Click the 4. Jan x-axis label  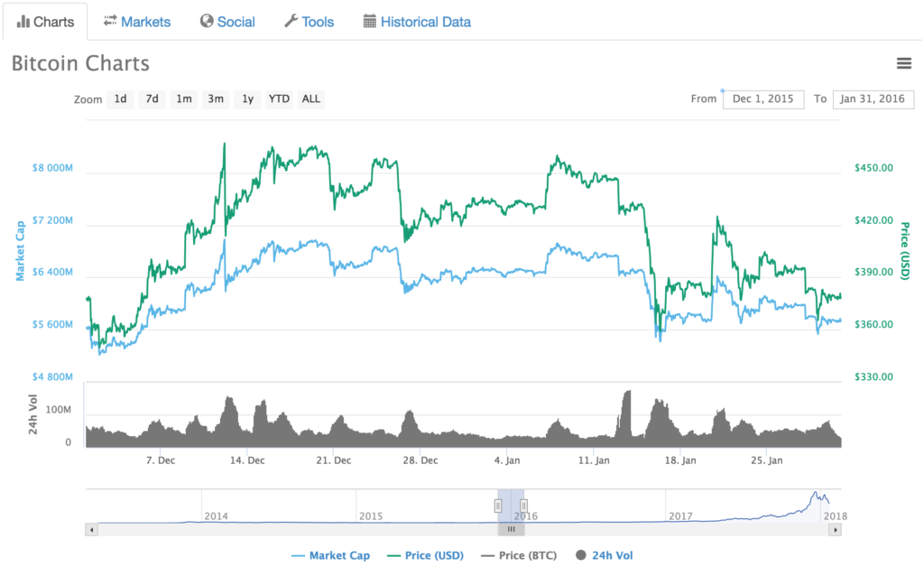(x=507, y=460)
